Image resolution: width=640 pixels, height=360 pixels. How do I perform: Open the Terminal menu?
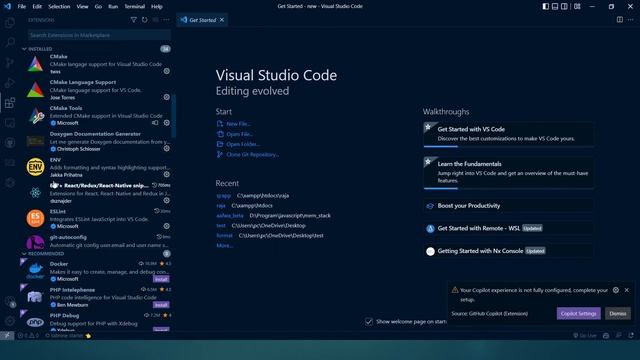[134, 7]
